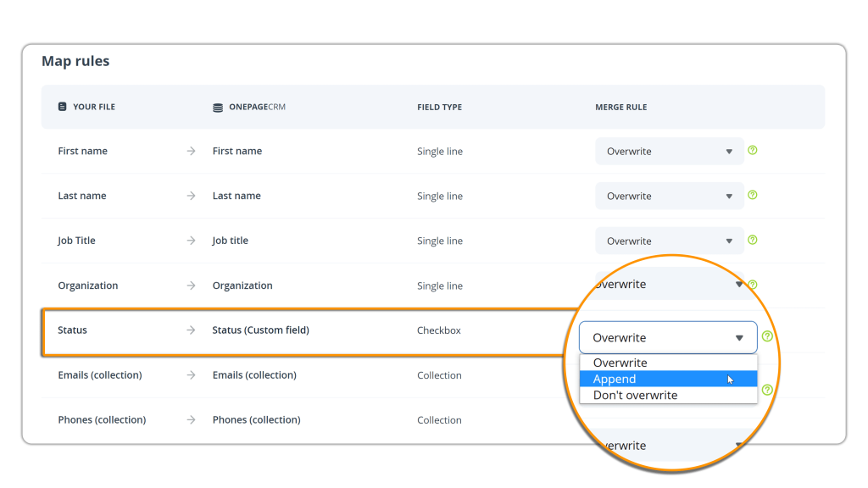Click the help icon beside Emails merge rule
The width and height of the screenshot is (868, 488).
click(767, 390)
